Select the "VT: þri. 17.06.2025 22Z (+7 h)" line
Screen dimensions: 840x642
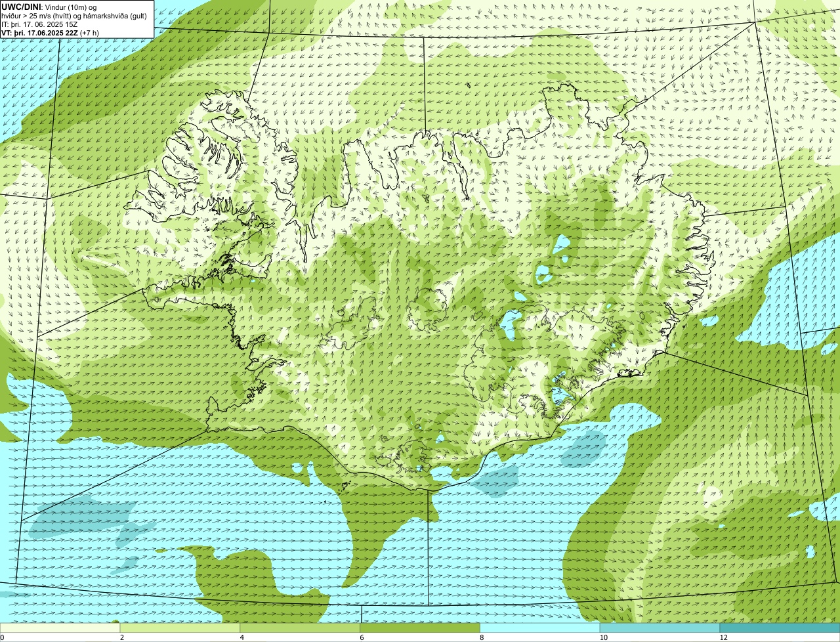(51, 33)
